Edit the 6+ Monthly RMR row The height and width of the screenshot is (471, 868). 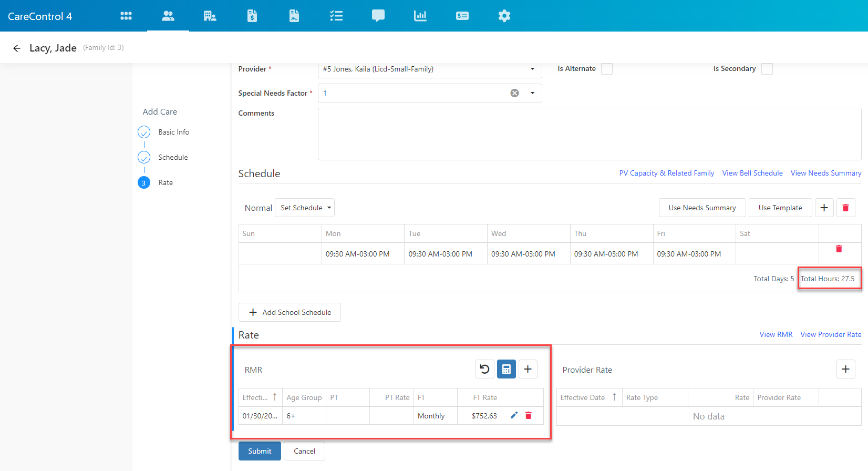click(x=514, y=415)
